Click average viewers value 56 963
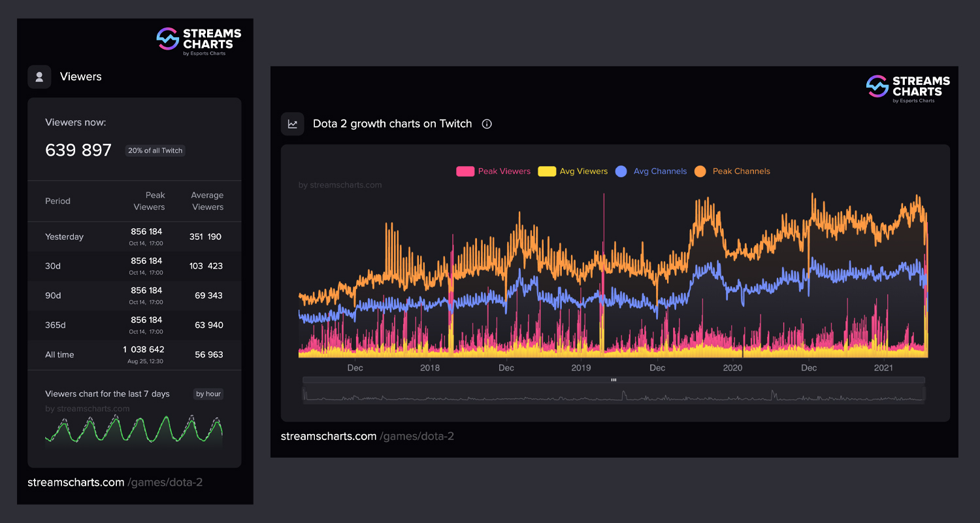 click(208, 354)
